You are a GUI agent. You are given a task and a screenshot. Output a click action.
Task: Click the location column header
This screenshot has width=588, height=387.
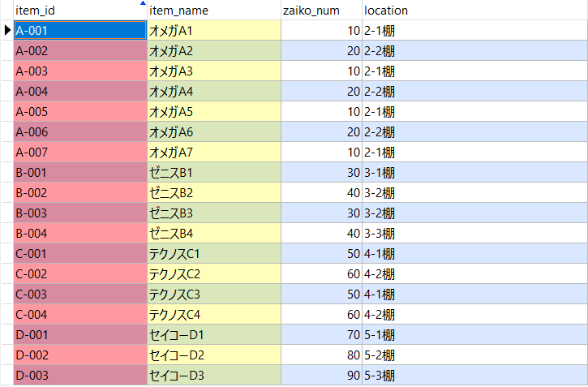474,10
